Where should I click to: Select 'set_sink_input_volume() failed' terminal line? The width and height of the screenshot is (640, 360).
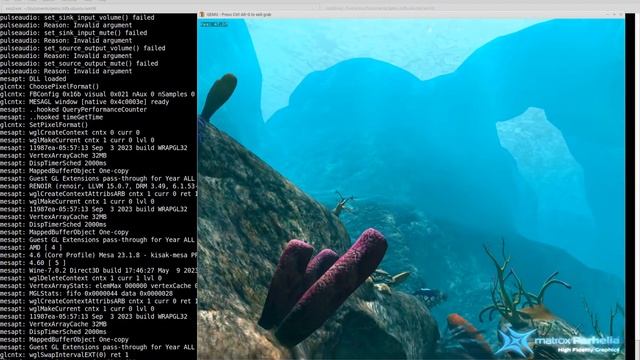point(77,18)
